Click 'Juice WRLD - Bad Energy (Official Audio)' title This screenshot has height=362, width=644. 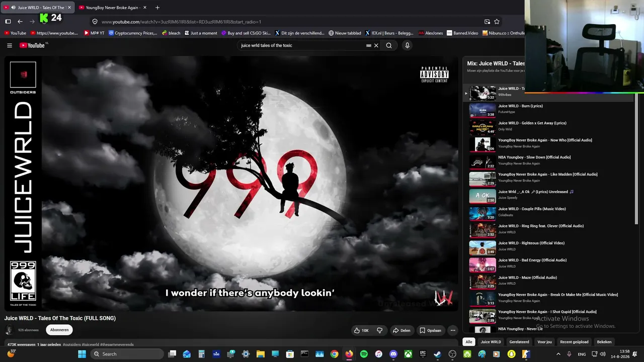tap(532, 260)
